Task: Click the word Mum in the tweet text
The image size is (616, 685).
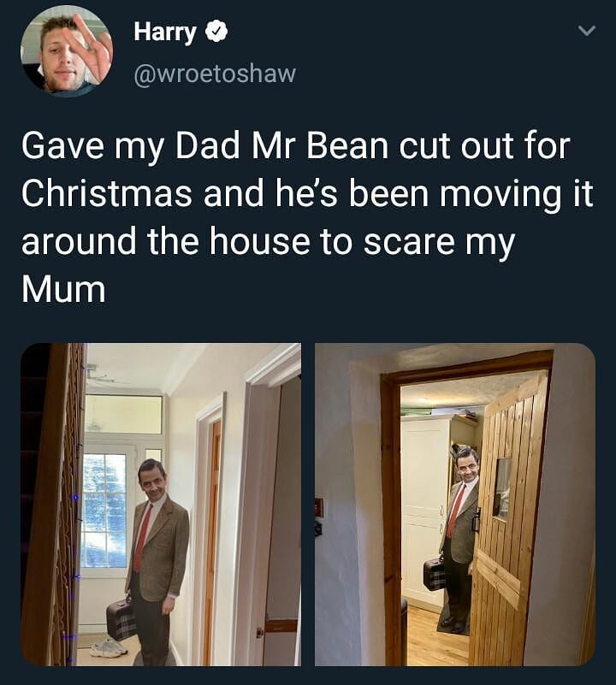Action: (x=63, y=289)
